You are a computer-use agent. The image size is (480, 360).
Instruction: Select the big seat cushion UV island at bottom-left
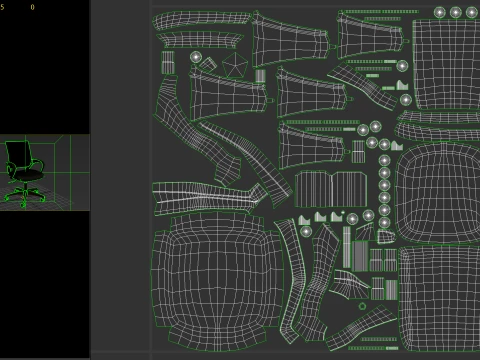click(x=217, y=282)
